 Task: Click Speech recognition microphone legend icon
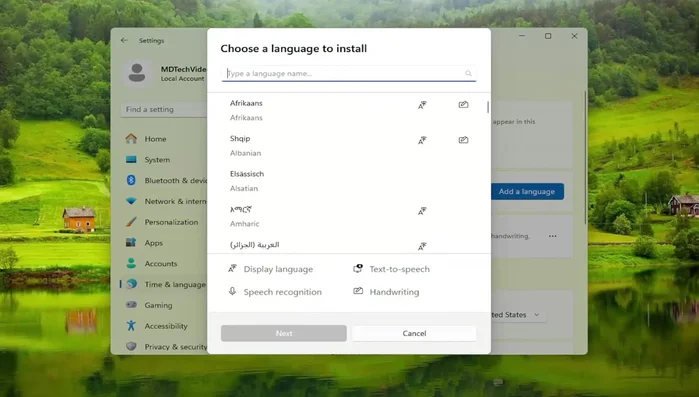point(232,291)
